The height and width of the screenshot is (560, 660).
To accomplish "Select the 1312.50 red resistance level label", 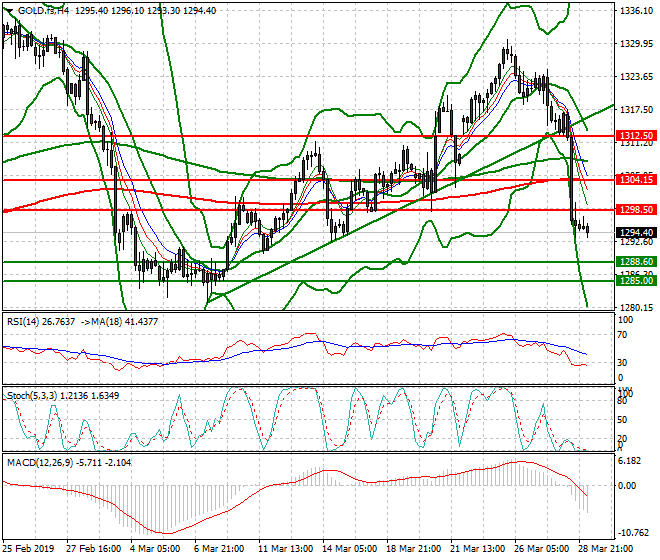I will click(636, 136).
